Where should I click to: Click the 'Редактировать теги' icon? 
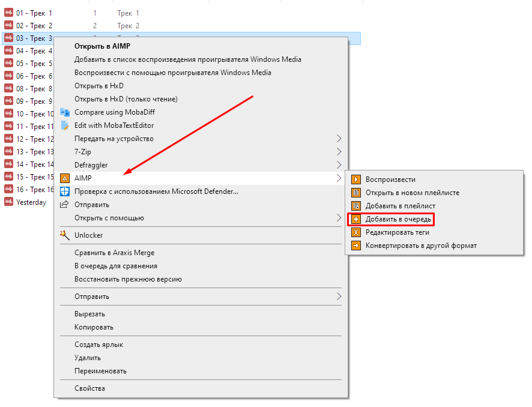(356, 232)
